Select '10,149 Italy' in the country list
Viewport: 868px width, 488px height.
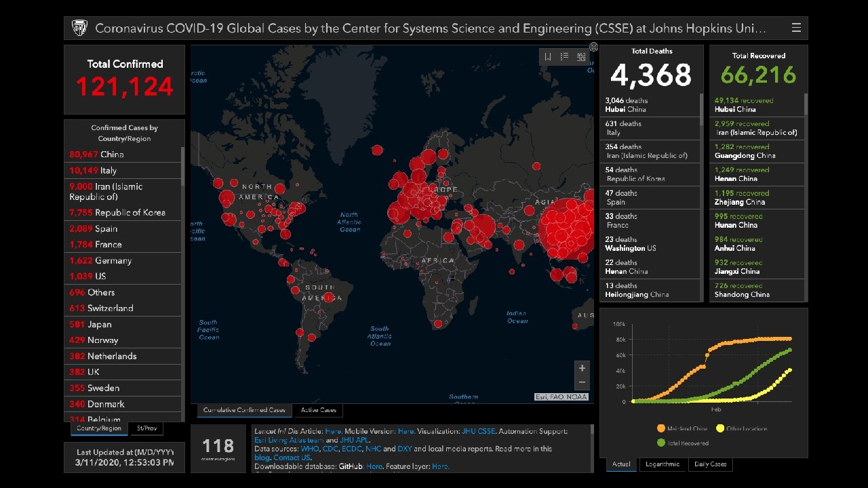(122, 170)
